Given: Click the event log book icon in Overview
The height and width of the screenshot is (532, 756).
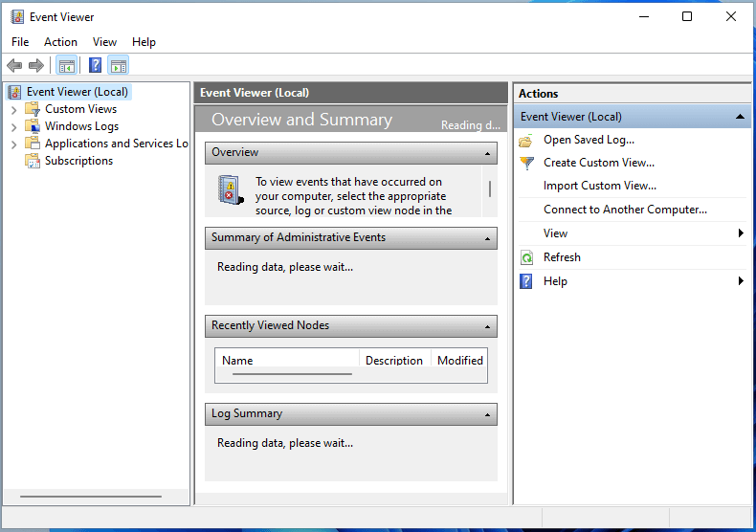Looking at the screenshot, I should coord(231,189).
